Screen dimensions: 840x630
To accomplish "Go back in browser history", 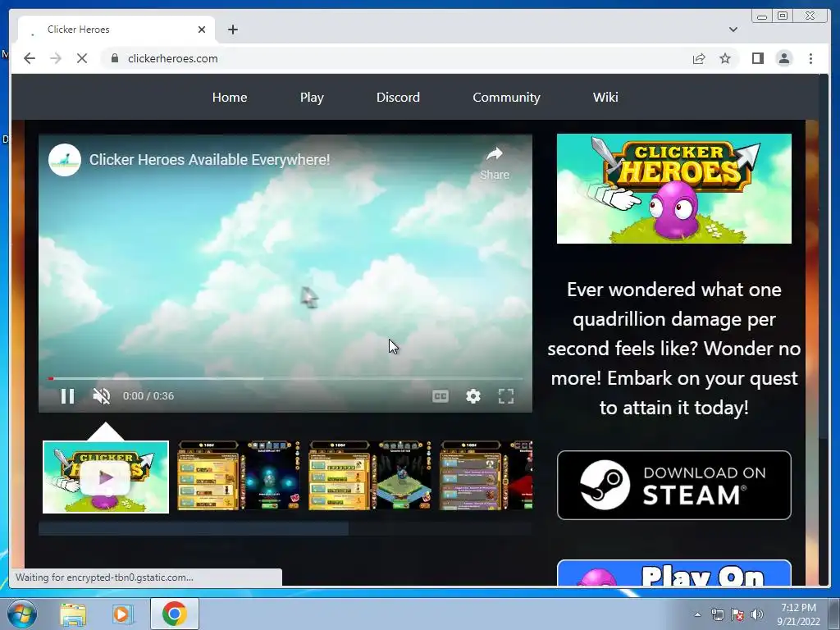I will [x=30, y=58].
